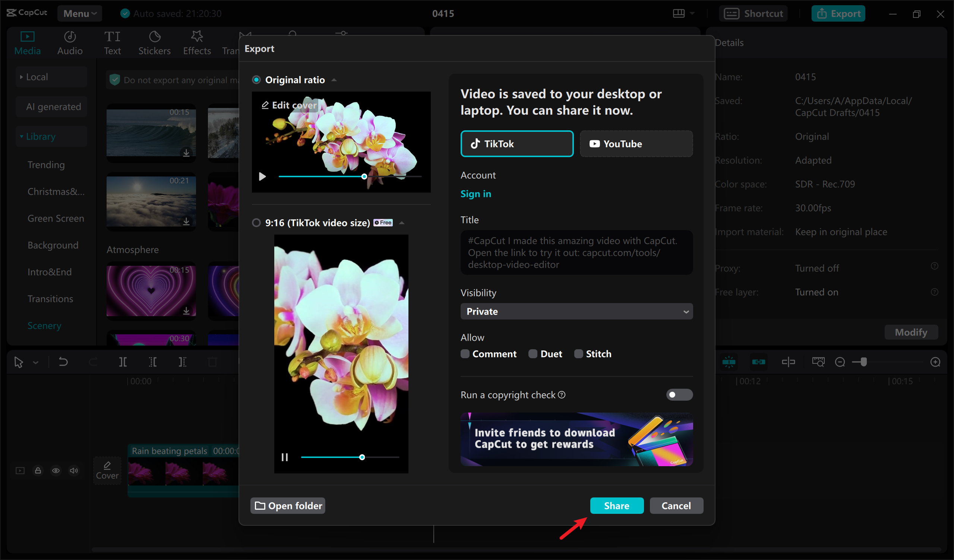This screenshot has width=954, height=560.
Task: Select 9:16 TikTok video size option
Action: click(256, 223)
